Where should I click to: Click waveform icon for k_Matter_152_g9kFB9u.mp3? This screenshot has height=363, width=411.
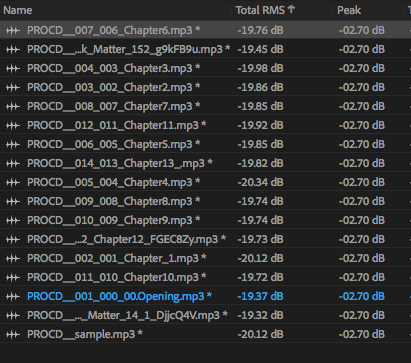[x=13, y=49]
